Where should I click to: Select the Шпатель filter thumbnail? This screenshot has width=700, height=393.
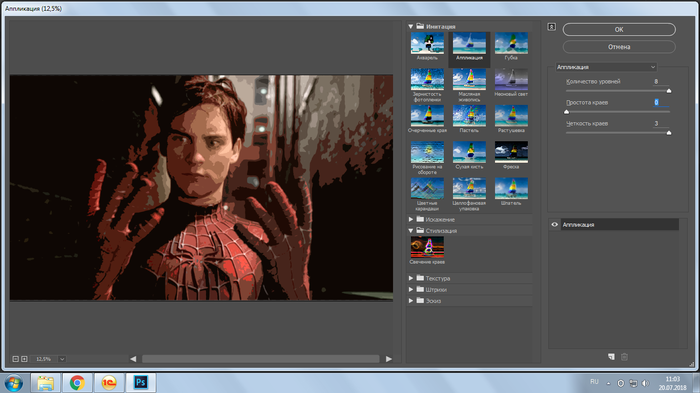click(x=511, y=188)
